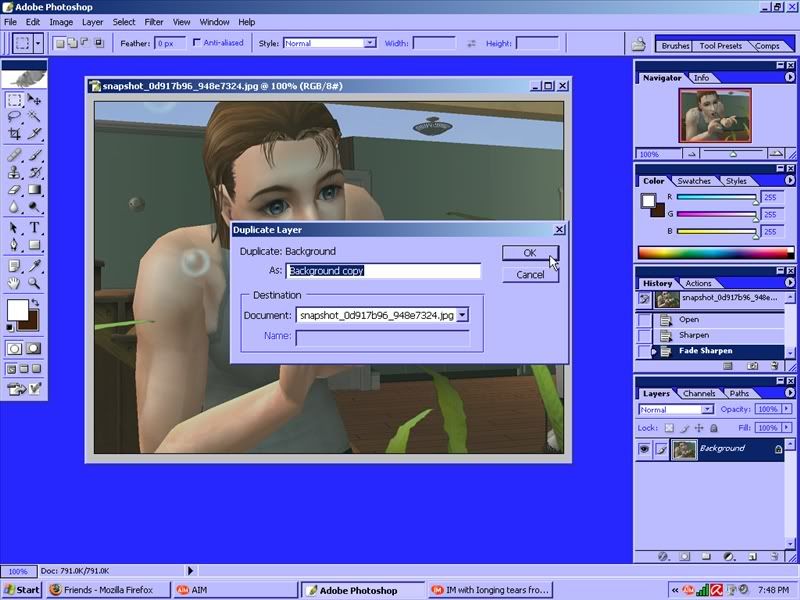Select the Healing Brush tool
The image size is (800, 600).
pyautogui.click(x=14, y=155)
